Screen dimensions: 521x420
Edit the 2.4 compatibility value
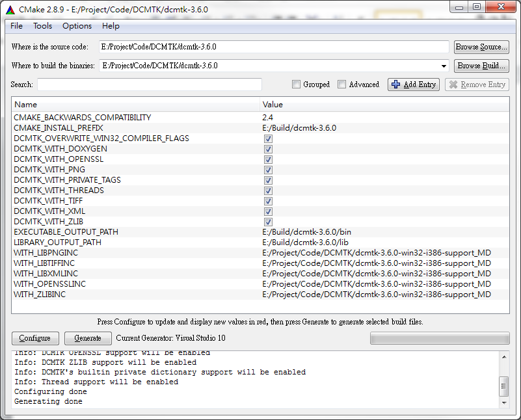[267, 118]
